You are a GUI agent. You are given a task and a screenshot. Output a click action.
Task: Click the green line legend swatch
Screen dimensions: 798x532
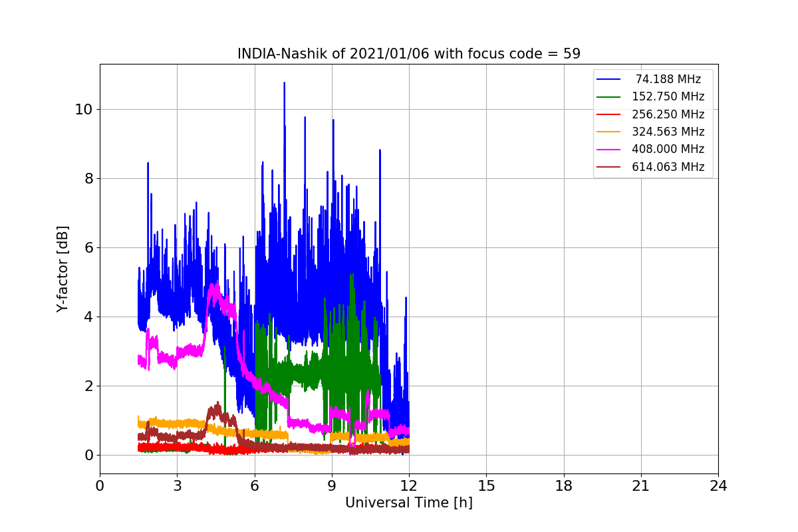pyautogui.click(x=609, y=97)
